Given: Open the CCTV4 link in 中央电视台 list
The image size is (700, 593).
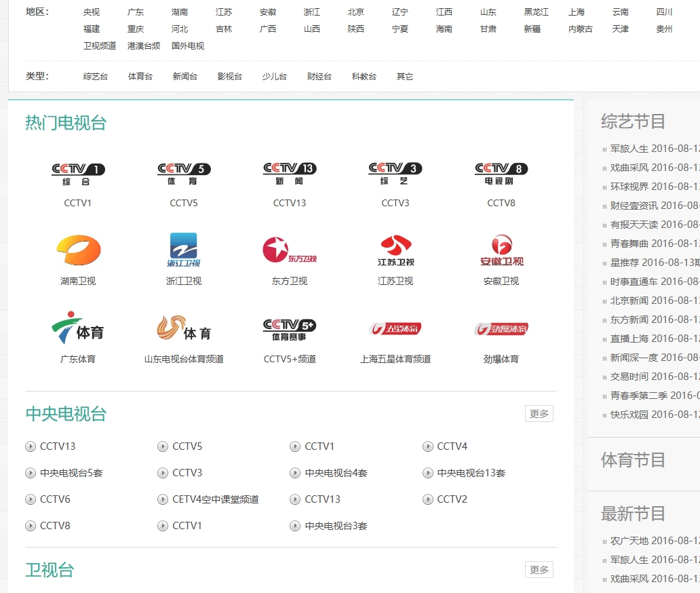Looking at the screenshot, I should tap(452, 446).
